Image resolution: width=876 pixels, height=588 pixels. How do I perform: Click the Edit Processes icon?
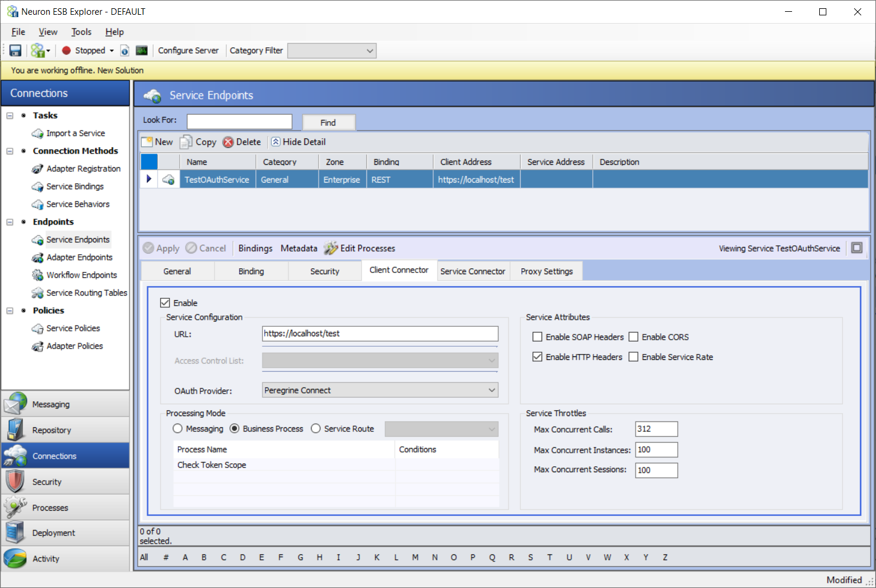[x=330, y=248]
